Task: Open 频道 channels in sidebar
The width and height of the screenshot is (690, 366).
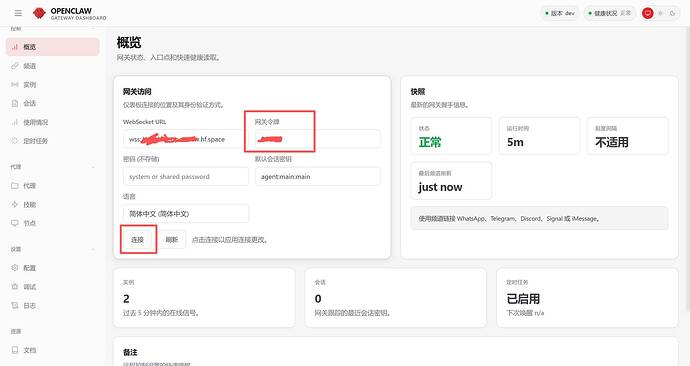Action: point(53,66)
